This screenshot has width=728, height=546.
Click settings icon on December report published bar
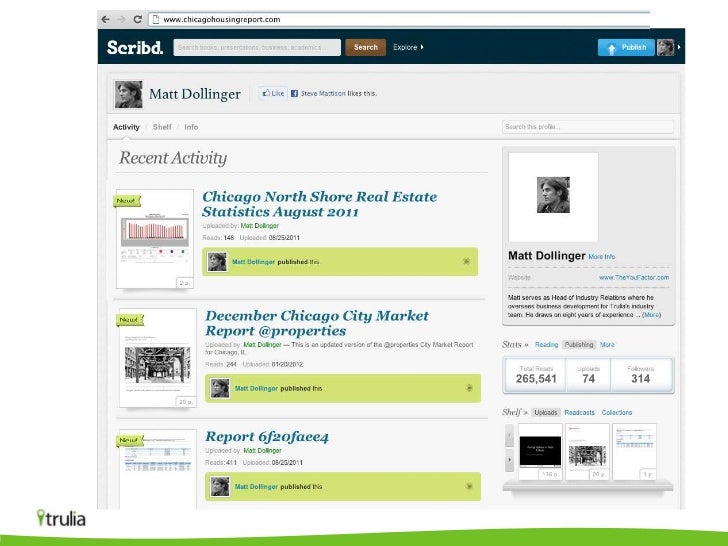469,388
